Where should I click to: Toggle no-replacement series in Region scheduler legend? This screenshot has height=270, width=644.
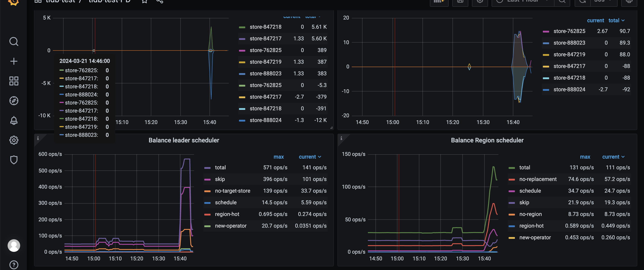click(538, 179)
